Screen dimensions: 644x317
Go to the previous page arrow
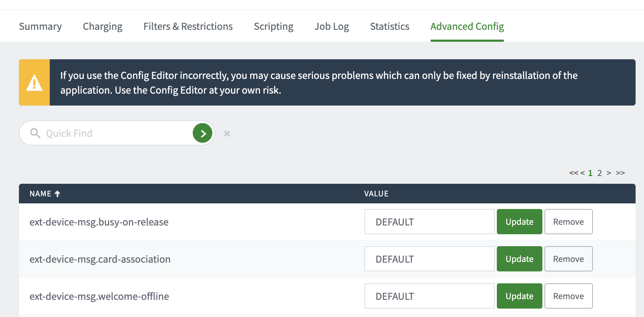click(x=582, y=173)
